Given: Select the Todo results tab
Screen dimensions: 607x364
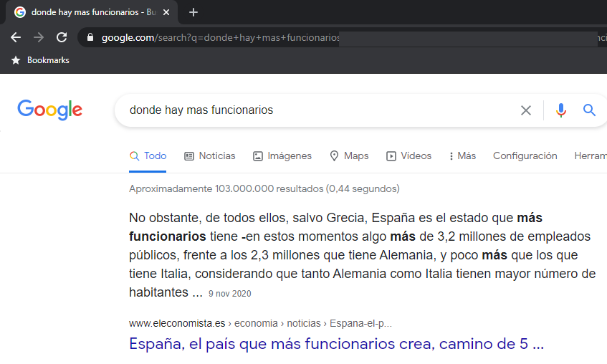Looking at the screenshot, I should pyautogui.click(x=148, y=156).
